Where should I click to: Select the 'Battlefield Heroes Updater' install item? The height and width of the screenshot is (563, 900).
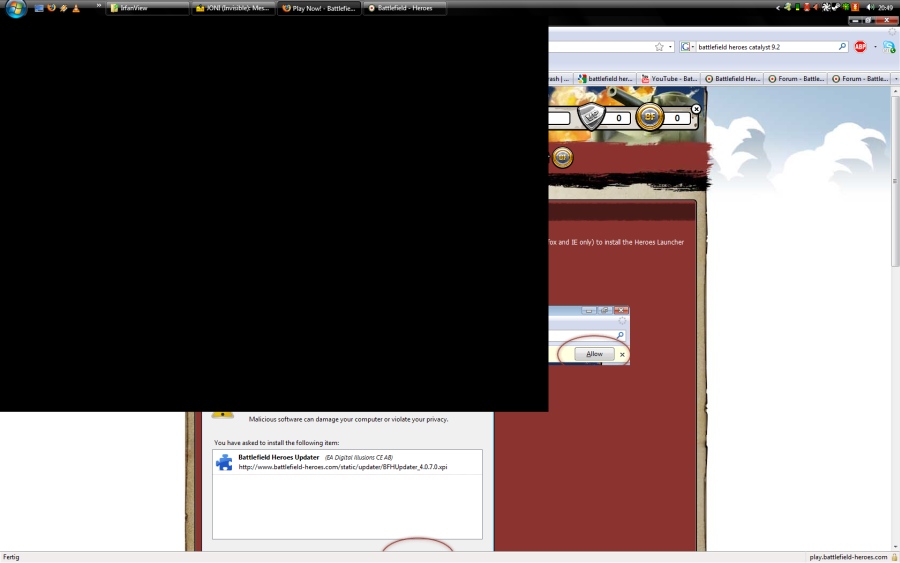click(347, 462)
